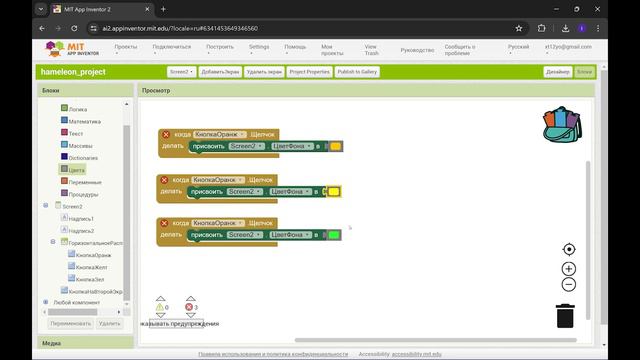The image size is (640, 360).
Task: Click the green color swatch in third block
Action: click(x=333, y=235)
